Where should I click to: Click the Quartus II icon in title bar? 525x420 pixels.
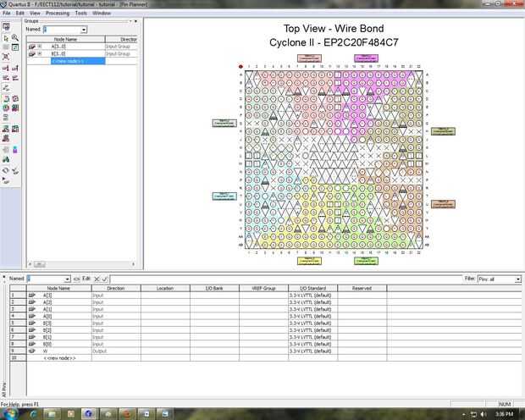3,4
